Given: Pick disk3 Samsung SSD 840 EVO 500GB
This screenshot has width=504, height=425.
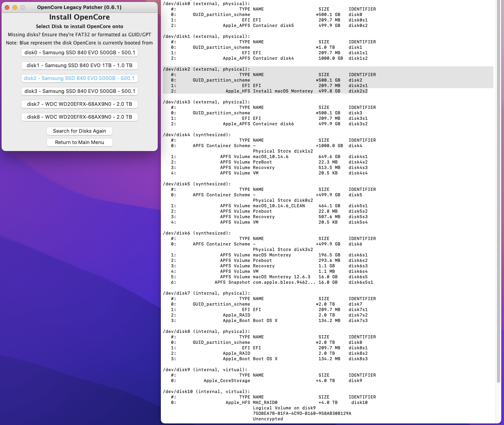Looking at the screenshot, I should 80,91.
